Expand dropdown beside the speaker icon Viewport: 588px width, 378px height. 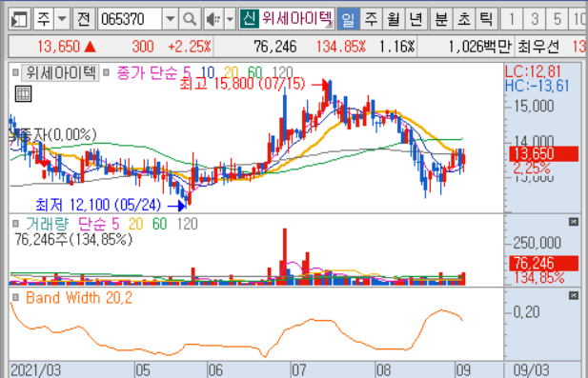coord(231,19)
